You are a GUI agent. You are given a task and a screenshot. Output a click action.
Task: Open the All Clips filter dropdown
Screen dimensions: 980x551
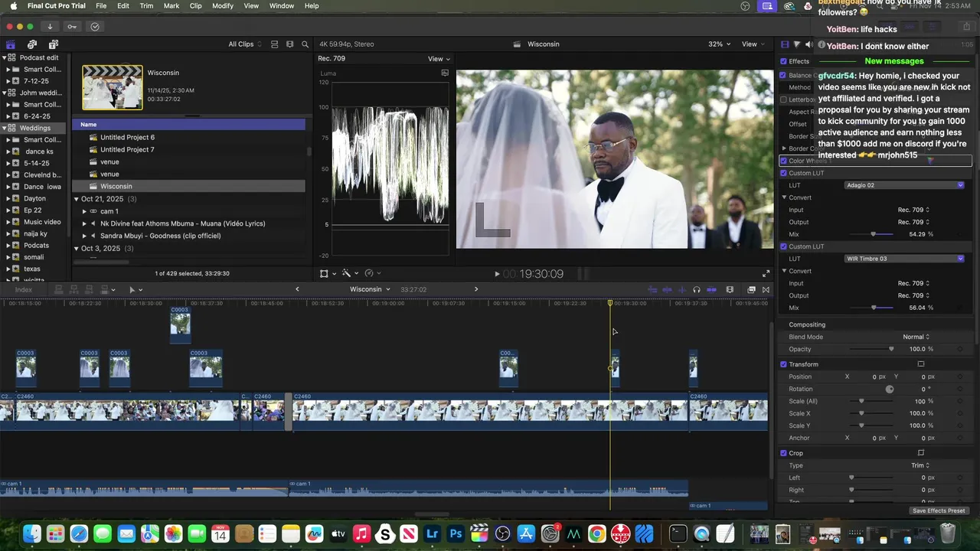[245, 44]
